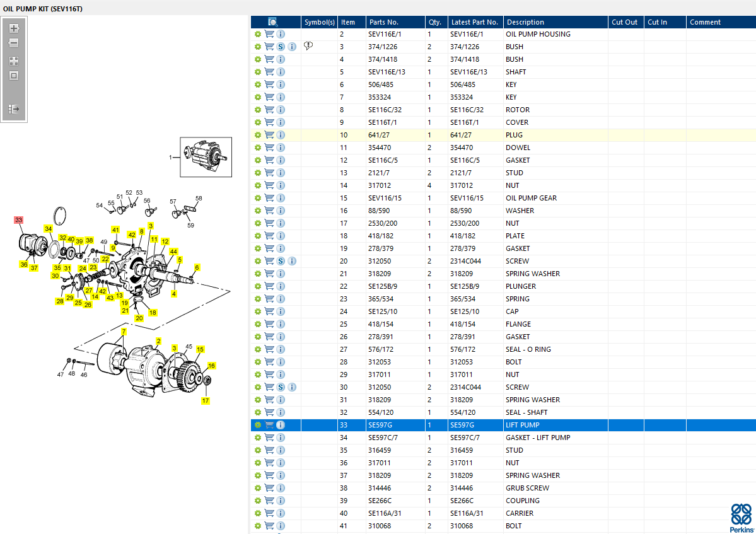Add SHAFT SEV116E/13 to cart

(x=269, y=72)
